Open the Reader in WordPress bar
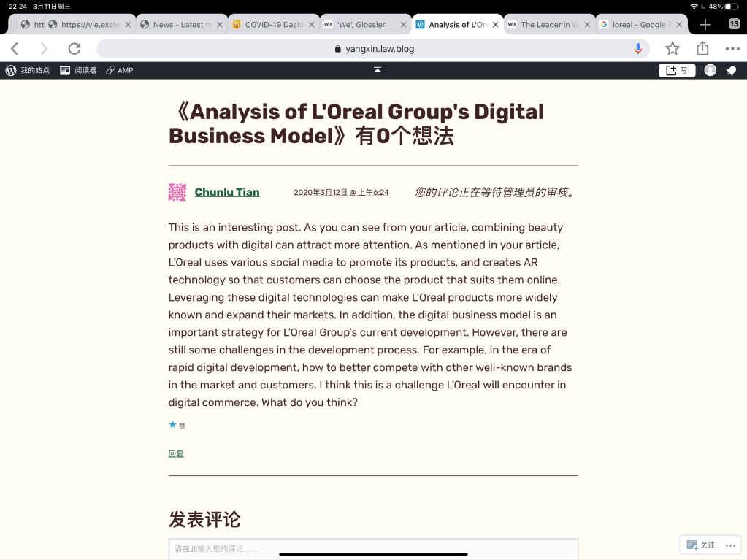 click(x=78, y=70)
